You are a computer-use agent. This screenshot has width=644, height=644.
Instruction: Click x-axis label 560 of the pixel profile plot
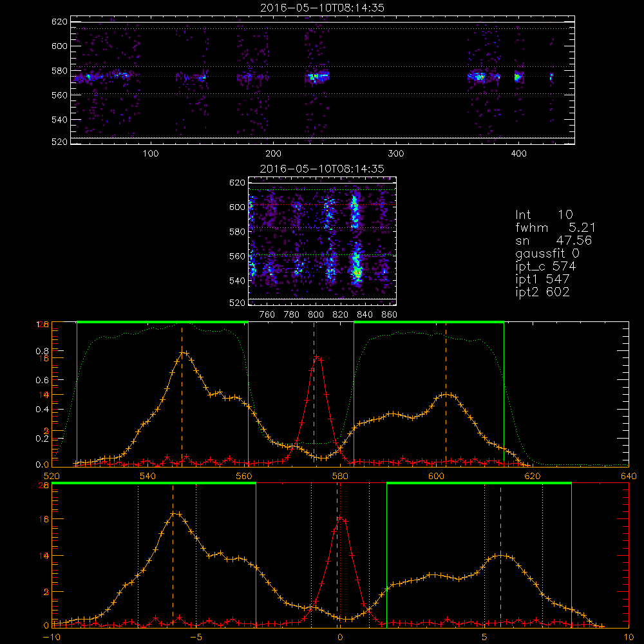[x=244, y=477]
